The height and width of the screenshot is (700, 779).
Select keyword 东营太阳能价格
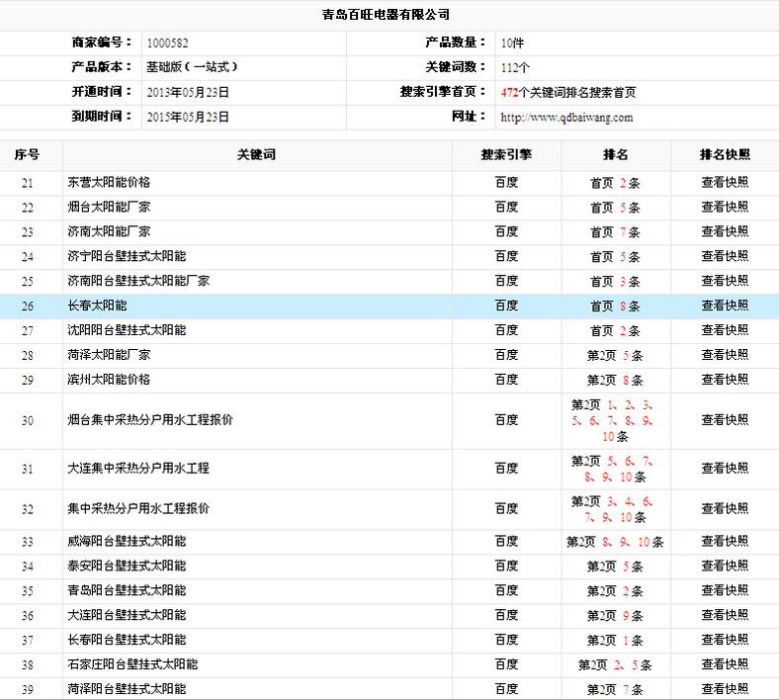click(109, 182)
